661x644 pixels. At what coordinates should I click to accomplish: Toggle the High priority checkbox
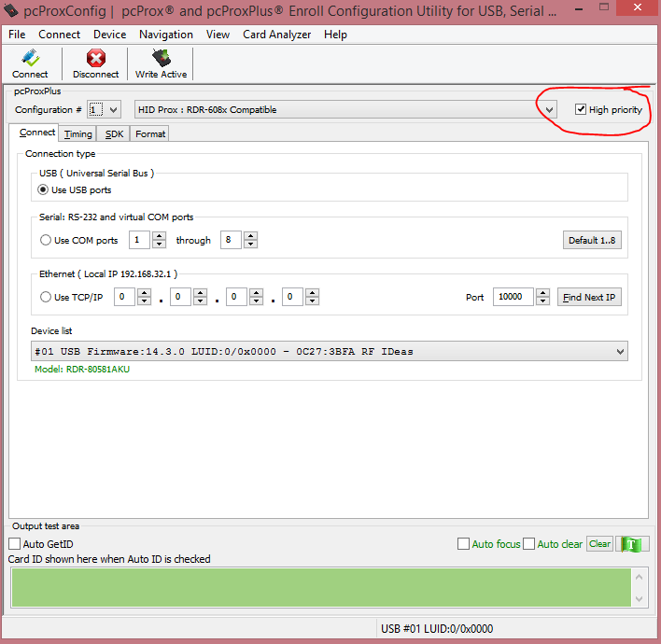pyautogui.click(x=581, y=109)
